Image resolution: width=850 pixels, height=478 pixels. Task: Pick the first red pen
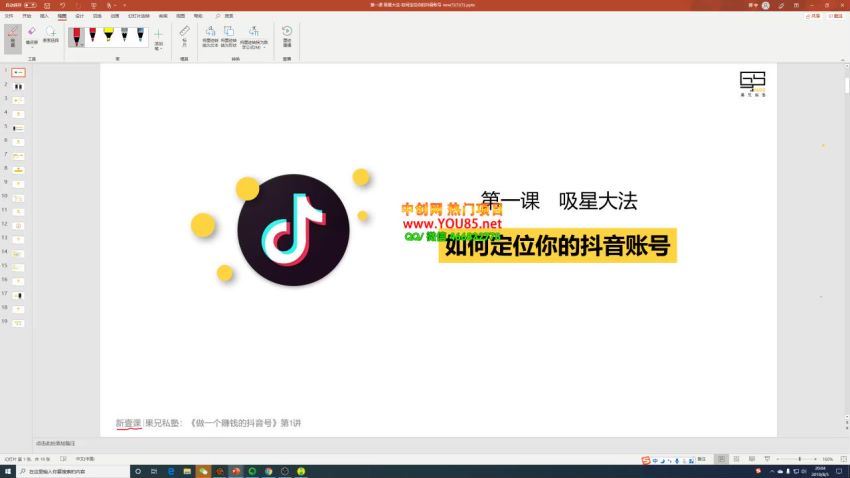point(76,37)
